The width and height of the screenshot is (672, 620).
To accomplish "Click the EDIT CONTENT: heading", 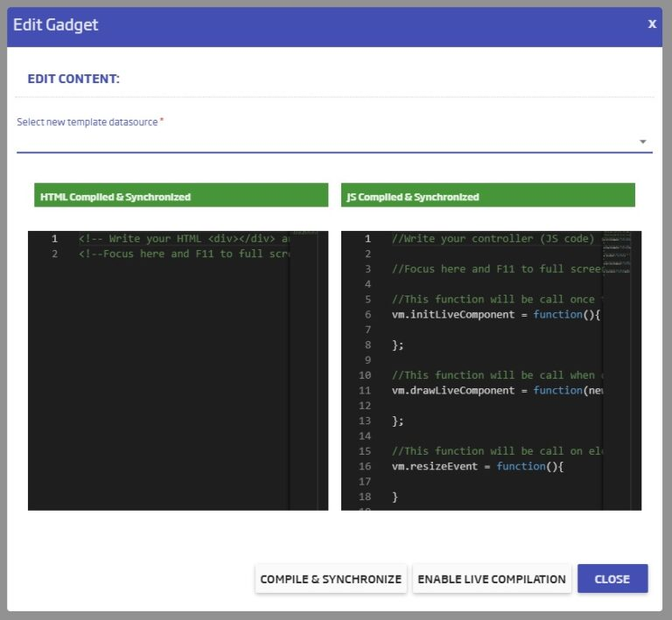I will 73,79.
